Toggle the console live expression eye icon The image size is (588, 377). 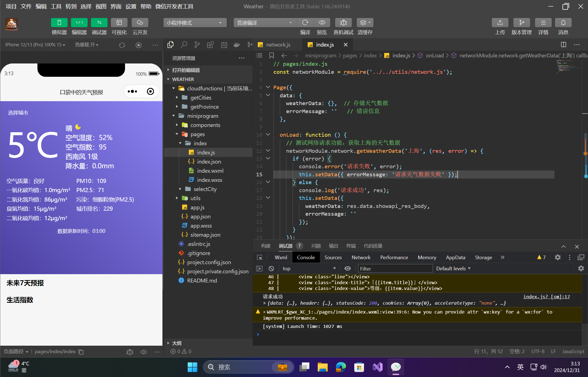[x=347, y=268]
